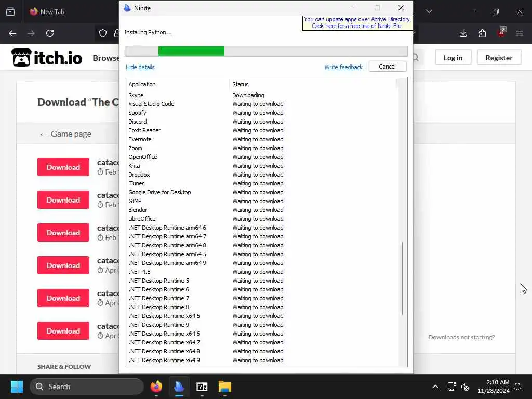
Task: Select the Blender row
Action: (x=262, y=210)
